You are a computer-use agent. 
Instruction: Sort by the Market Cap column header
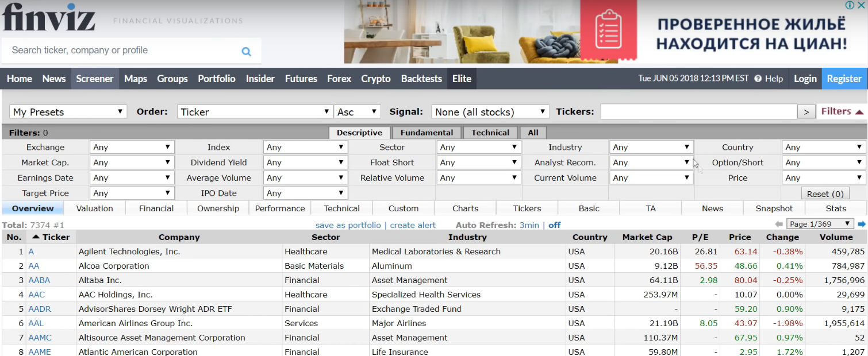pos(647,237)
